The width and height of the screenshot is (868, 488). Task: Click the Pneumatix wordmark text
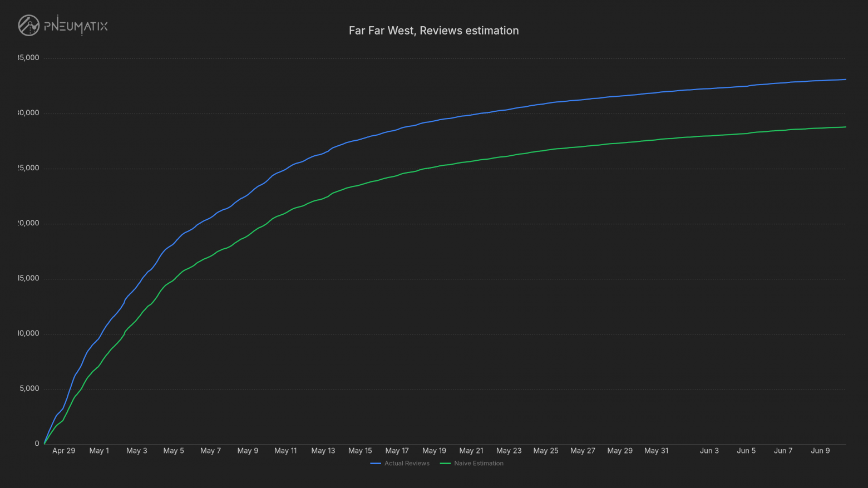pos(76,26)
